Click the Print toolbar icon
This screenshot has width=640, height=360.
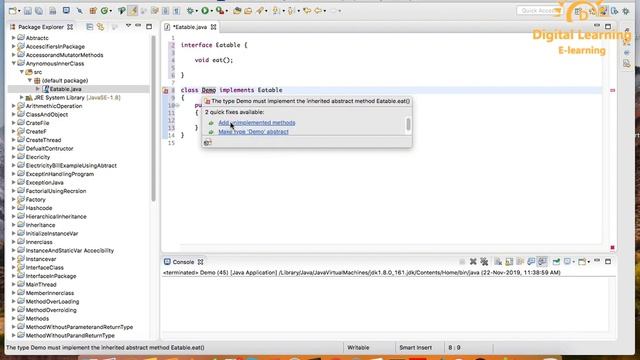[53, 11]
